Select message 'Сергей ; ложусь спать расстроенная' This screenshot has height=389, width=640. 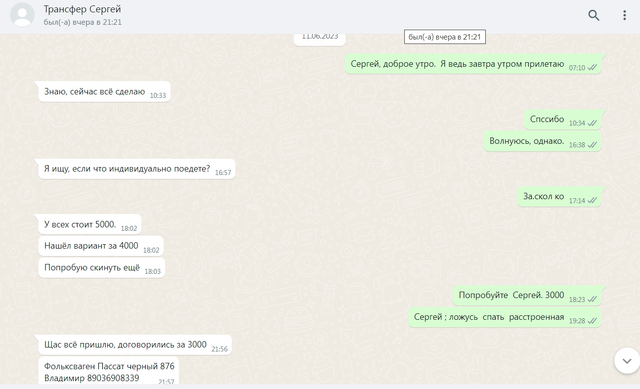coord(505,317)
